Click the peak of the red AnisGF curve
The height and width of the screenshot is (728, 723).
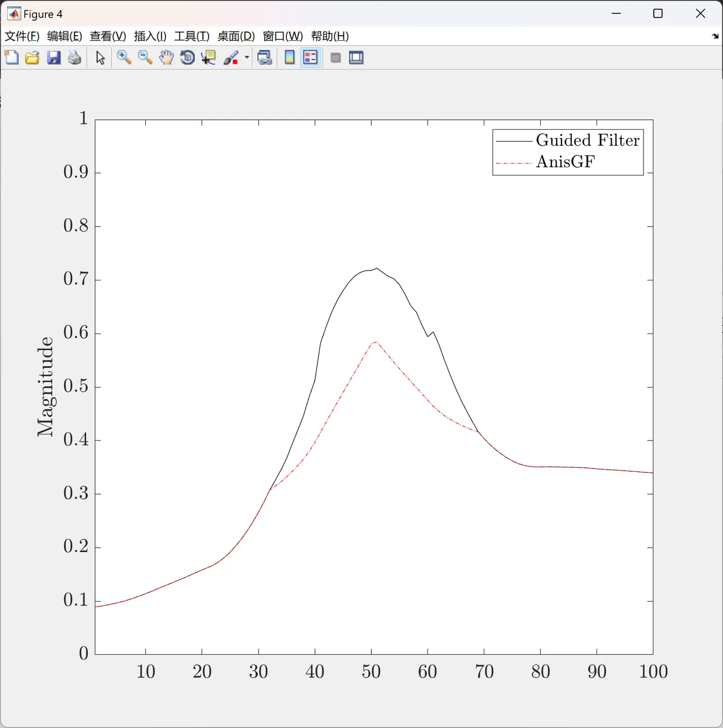point(376,341)
